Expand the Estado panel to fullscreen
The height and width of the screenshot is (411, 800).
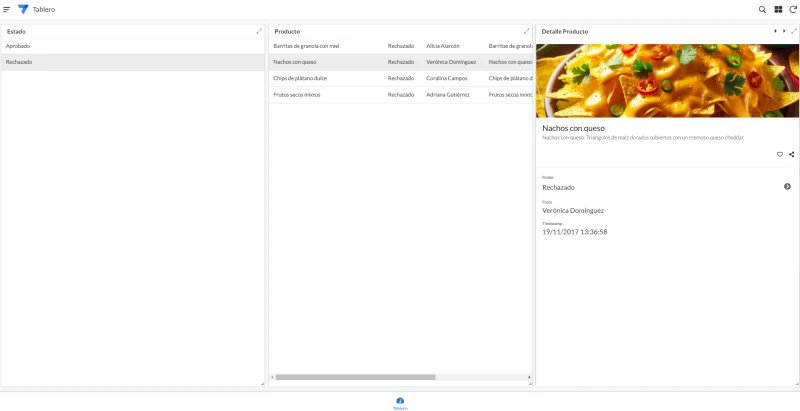click(259, 31)
